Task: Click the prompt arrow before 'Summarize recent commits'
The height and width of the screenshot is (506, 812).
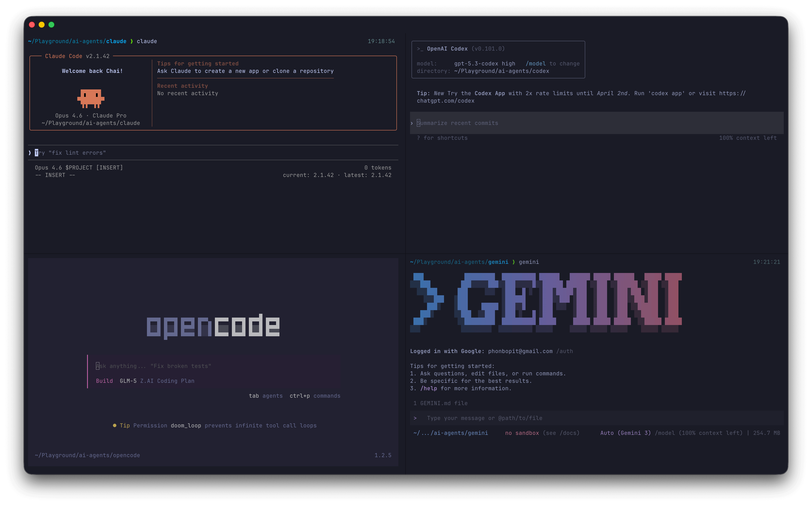Action: [412, 123]
